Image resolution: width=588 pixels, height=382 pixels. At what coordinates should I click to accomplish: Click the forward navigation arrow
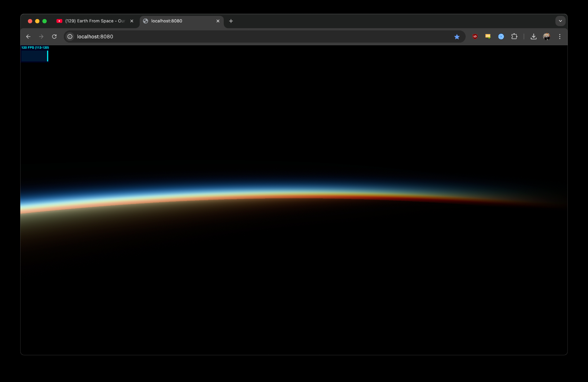point(41,36)
